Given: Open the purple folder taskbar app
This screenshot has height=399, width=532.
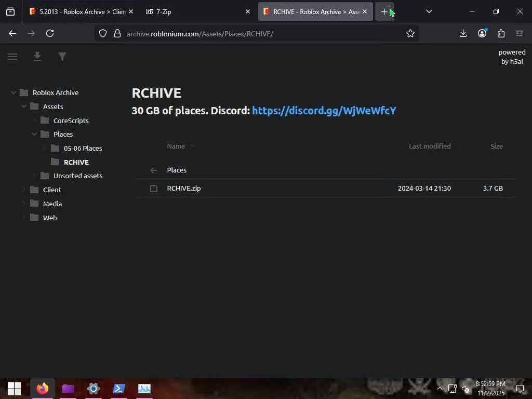Looking at the screenshot, I should pyautogui.click(x=68, y=389).
